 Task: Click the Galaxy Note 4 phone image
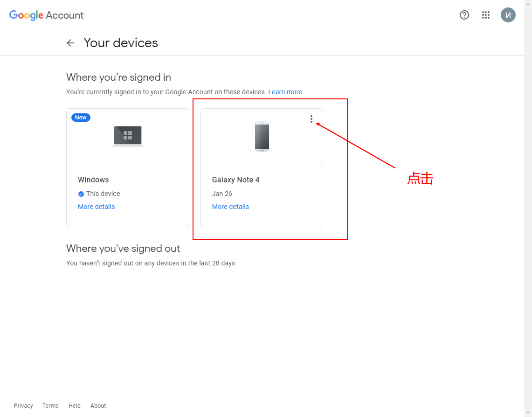(x=262, y=136)
